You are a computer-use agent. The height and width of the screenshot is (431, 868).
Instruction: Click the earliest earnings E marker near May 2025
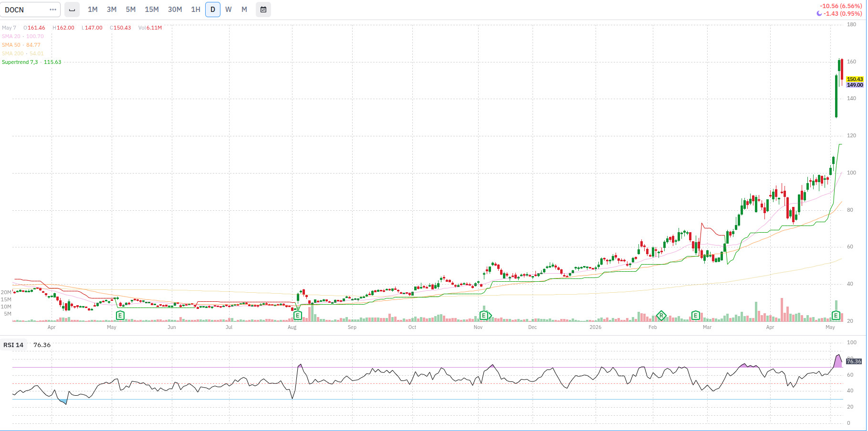[120, 315]
